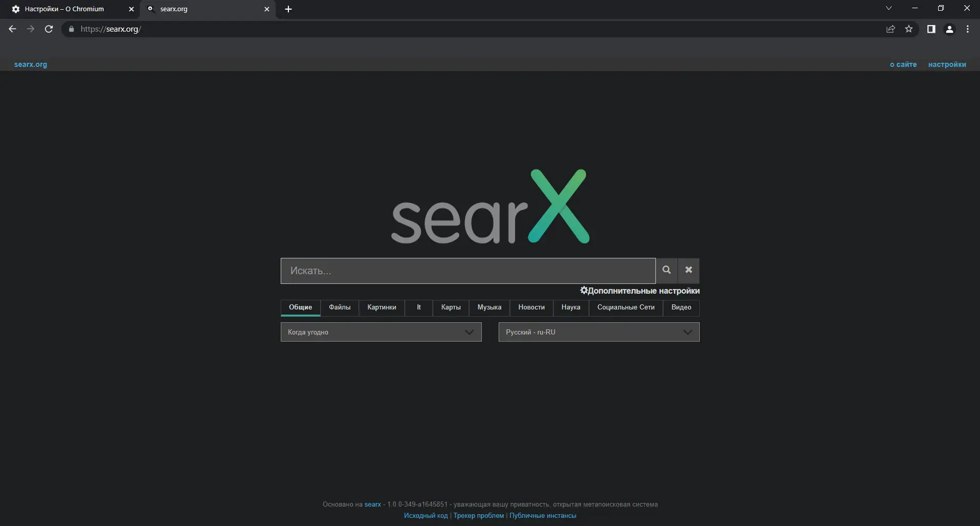980x526 pixels.
Task: Toggle the Музыка search category
Action: pyautogui.click(x=489, y=307)
